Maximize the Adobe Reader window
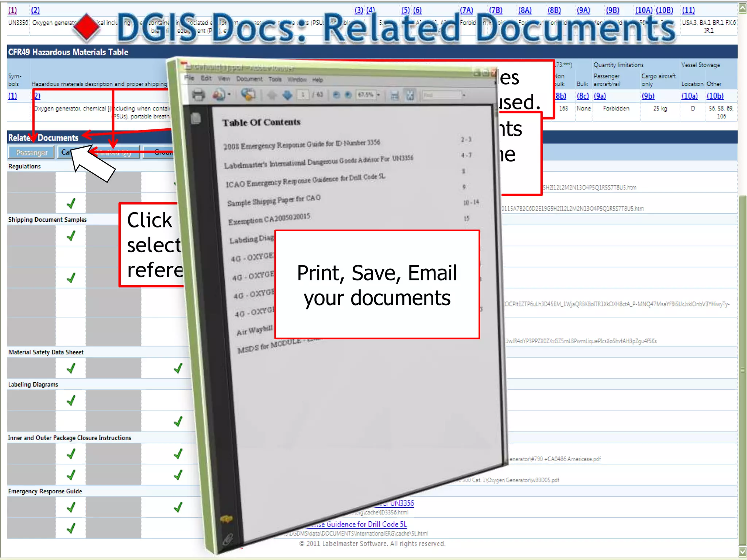This screenshot has height=560, width=747. [x=485, y=73]
